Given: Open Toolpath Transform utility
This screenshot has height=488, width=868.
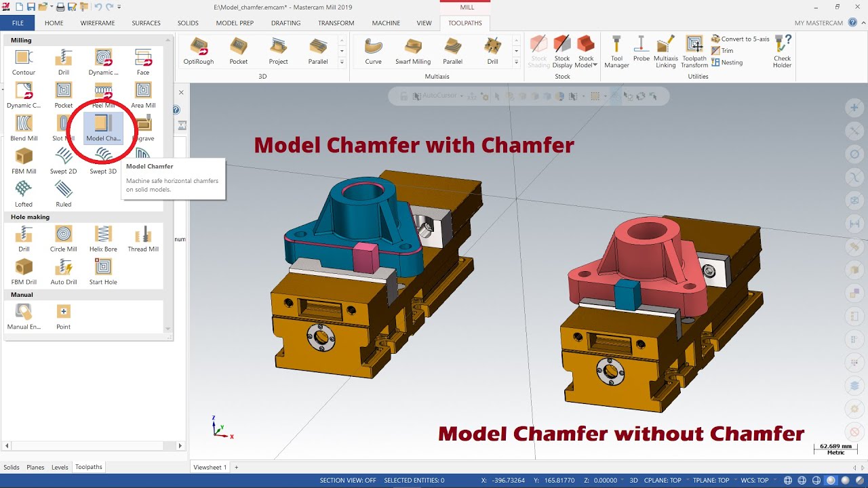Looking at the screenshot, I should (694, 52).
